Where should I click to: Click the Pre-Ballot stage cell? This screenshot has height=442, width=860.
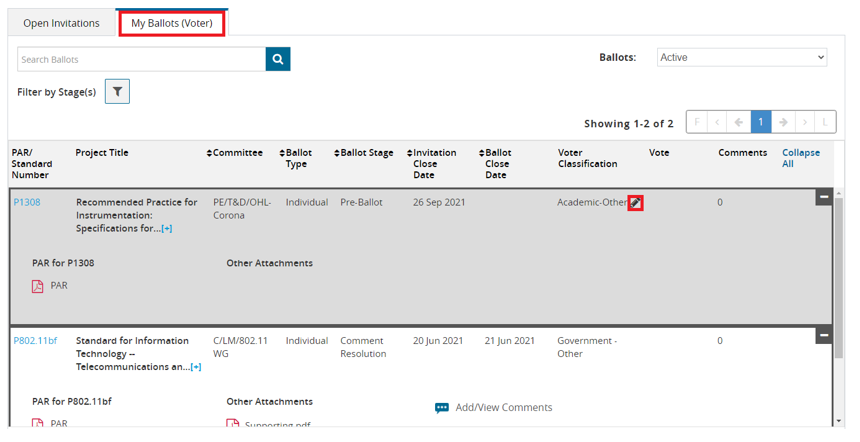pos(361,202)
